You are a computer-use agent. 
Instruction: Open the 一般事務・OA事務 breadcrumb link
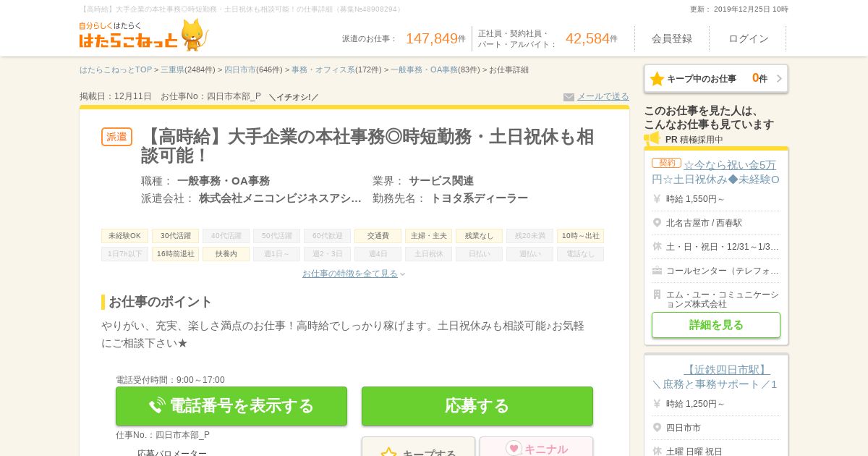(x=425, y=70)
